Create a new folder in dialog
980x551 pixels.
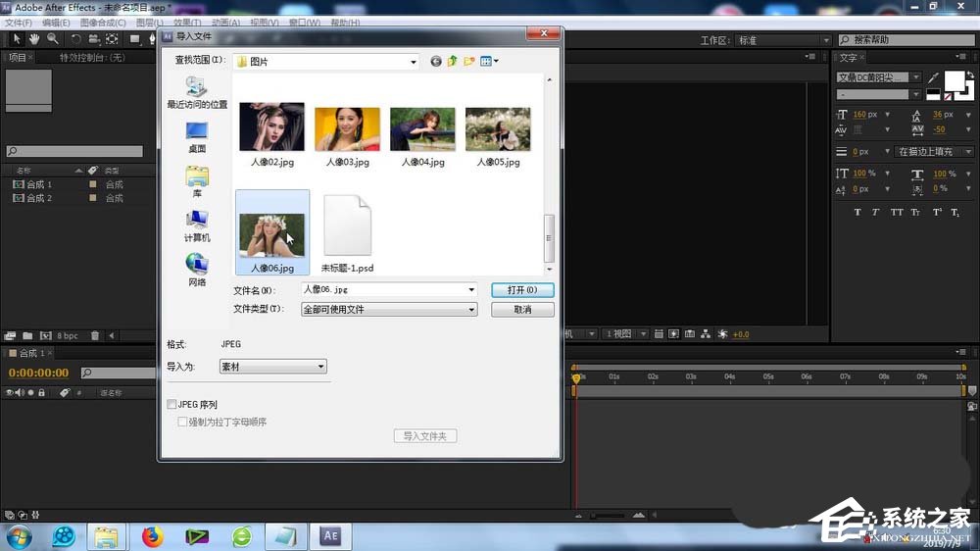click(469, 61)
